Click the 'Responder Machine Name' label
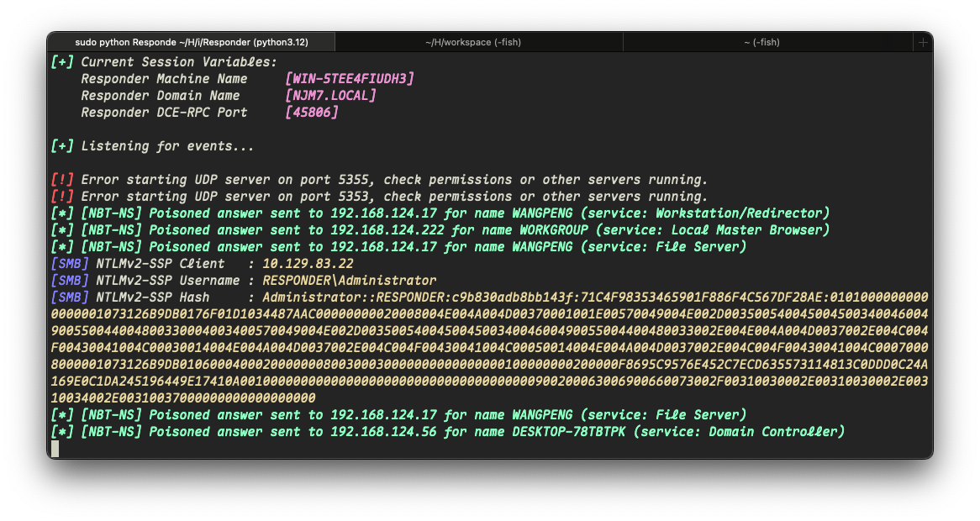The width and height of the screenshot is (980, 521). 164,79
